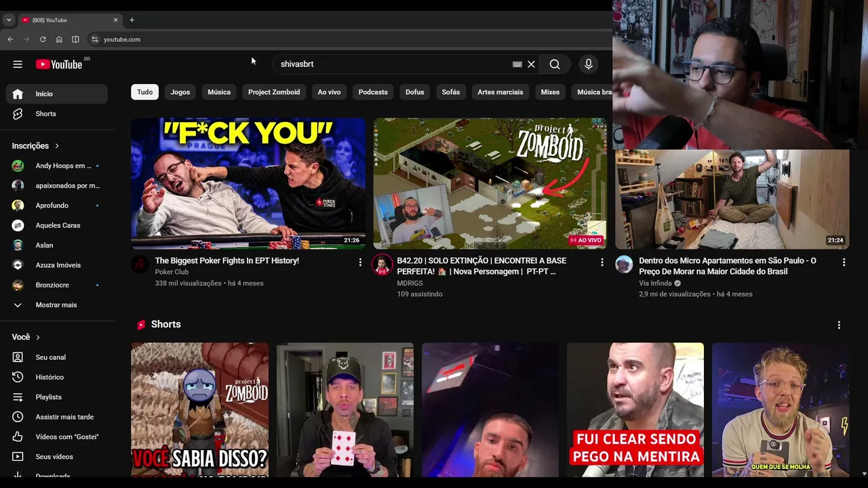Open the Bronziocre channel subscription
This screenshot has height=488, width=868.
(57, 285)
